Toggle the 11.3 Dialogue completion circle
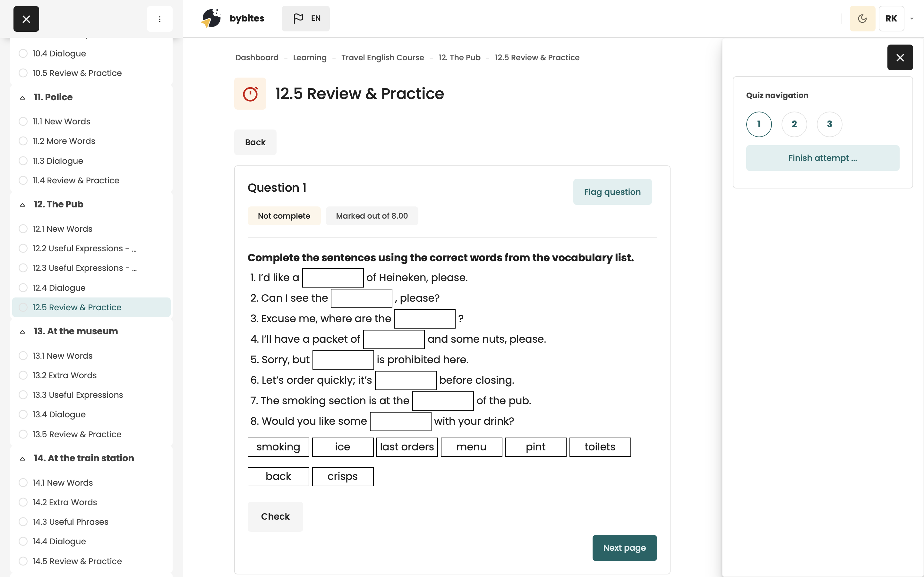The image size is (924, 577). click(23, 161)
